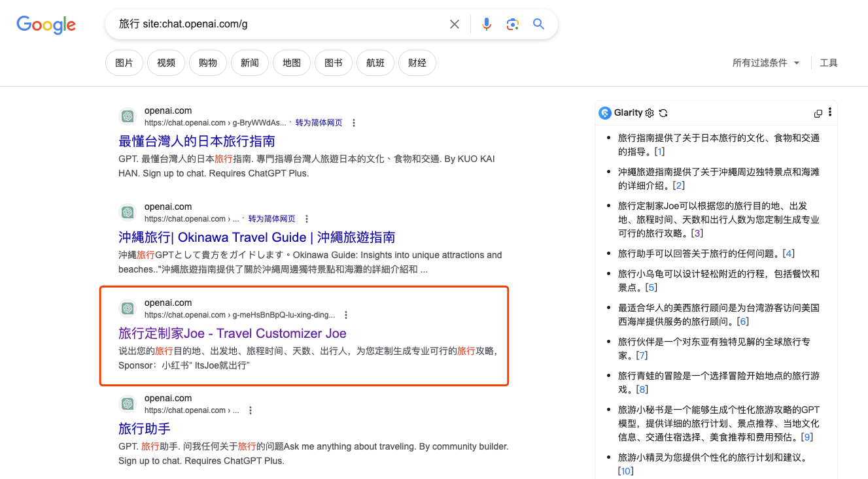Click the Glarity summary line about 旅行青蛙的冒险
Viewport: 868px width, 479px height.
click(719, 383)
